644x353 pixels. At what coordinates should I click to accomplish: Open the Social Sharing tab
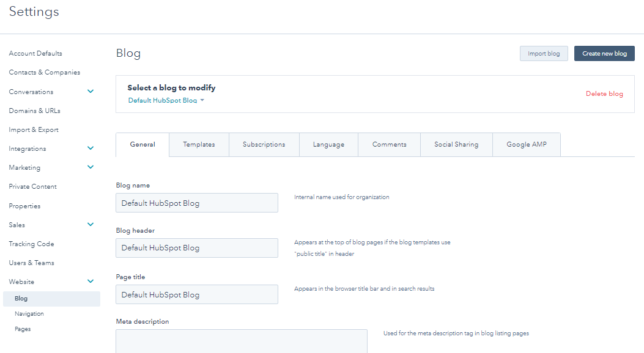456,145
